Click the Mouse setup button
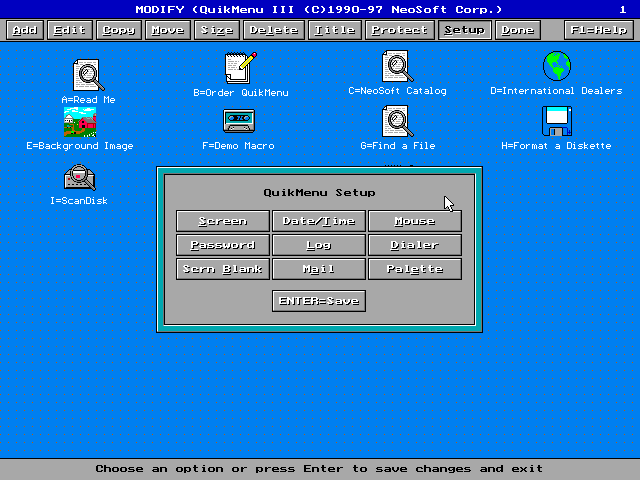Screen dimensions: 640x480 point(415,221)
